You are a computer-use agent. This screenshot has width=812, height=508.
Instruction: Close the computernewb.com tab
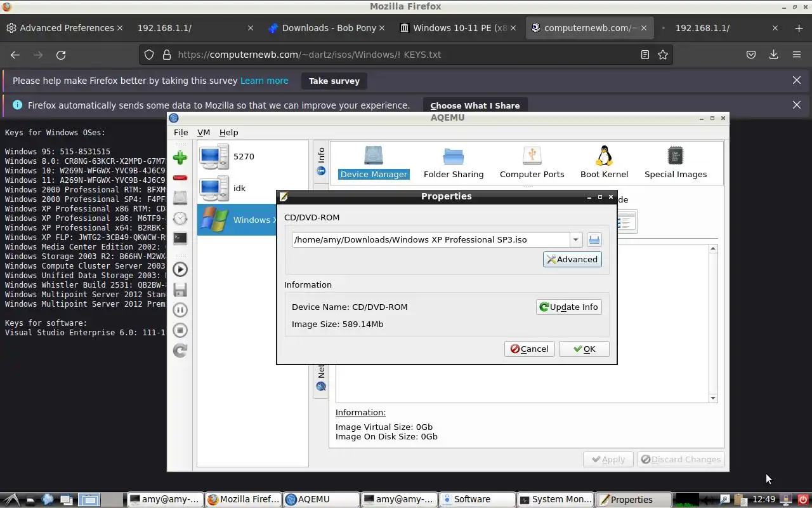pos(645,28)
